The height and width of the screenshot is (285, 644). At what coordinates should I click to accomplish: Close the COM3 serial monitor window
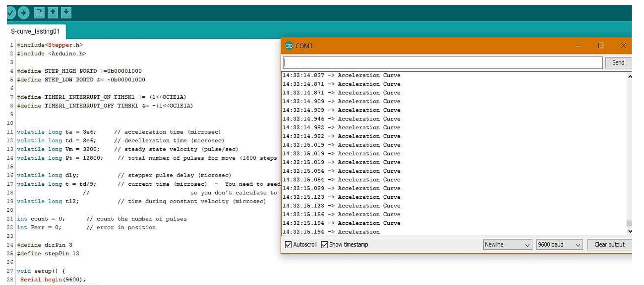point(624,46)
